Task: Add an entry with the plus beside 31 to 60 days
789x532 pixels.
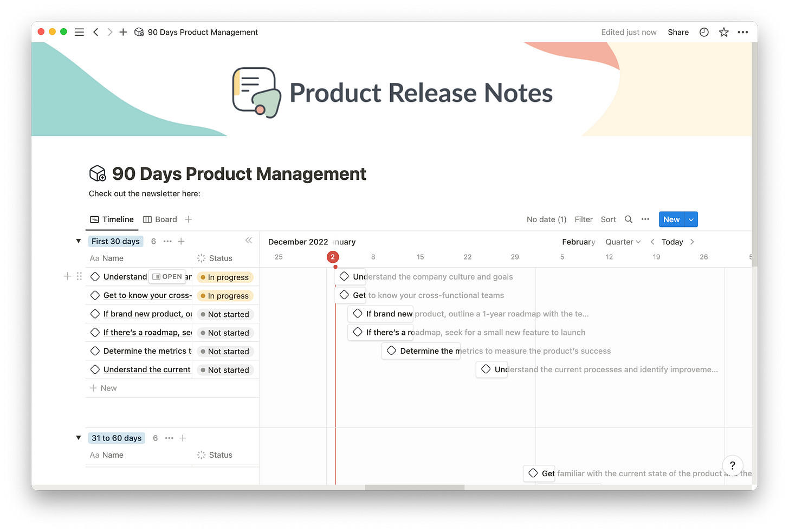Action: click(x=183, y=438)
